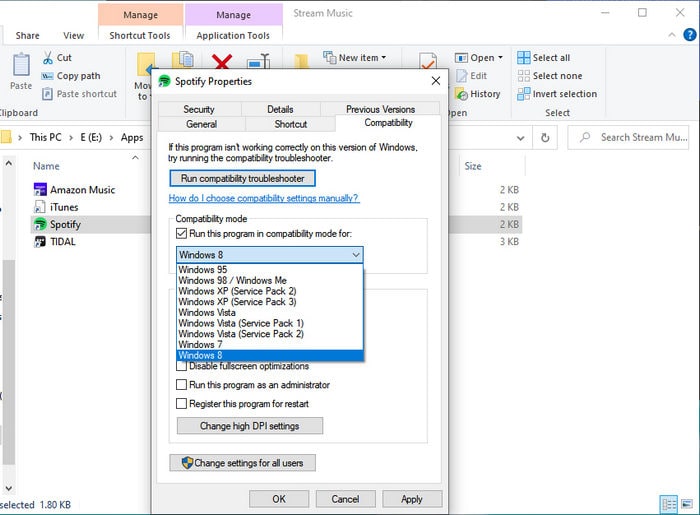Image resolution: width=700 pixels, height=515 pixels.
Task: Click the Select none icon
Action: (524, 76)
